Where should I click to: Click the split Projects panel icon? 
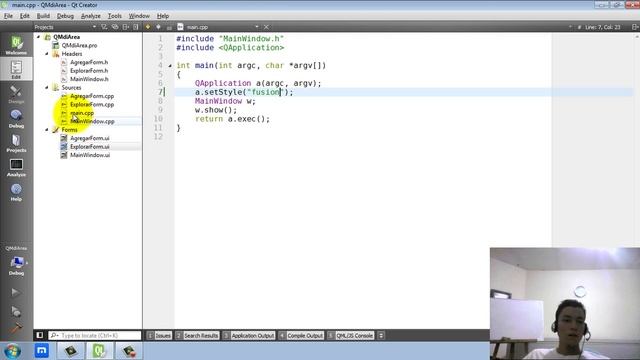tap(125, 27)
